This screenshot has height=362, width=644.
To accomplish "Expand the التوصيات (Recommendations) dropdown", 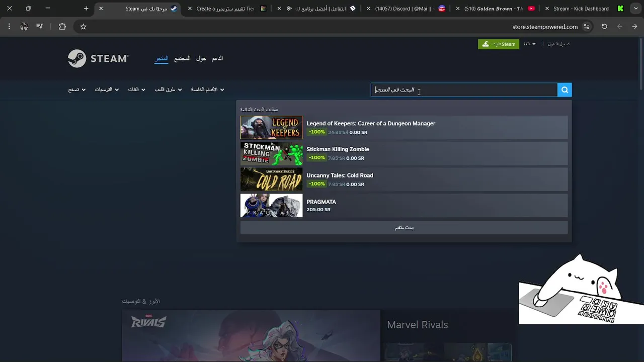I will point(107,89).
